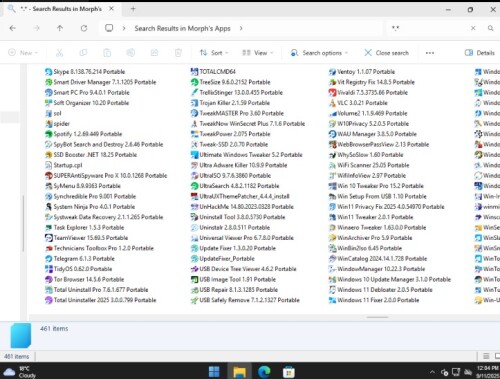Click the Close search button

pyautogui.click(x=386, y=53)
